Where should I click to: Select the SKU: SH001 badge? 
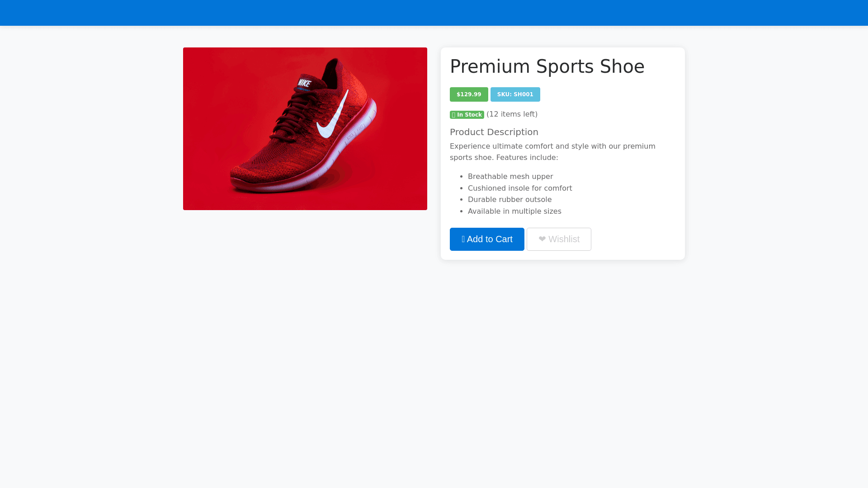coord(515,94)
